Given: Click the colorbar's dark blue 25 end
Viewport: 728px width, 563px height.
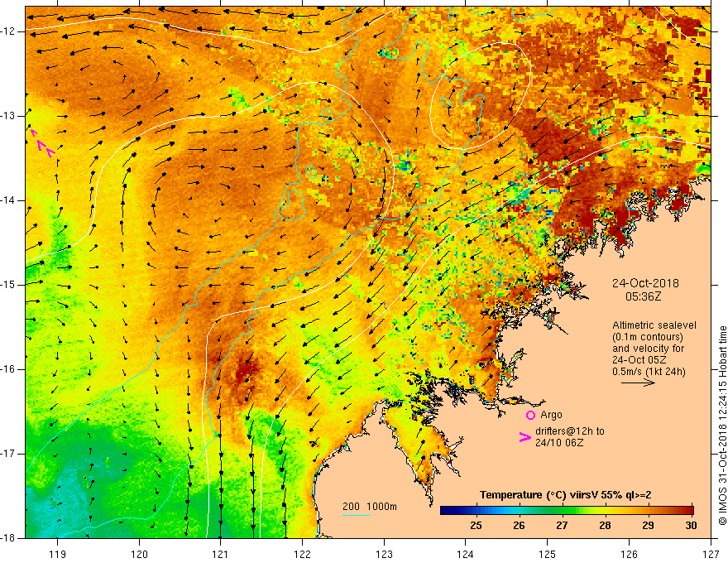Looking at the screenshot, I should point(450,511).
